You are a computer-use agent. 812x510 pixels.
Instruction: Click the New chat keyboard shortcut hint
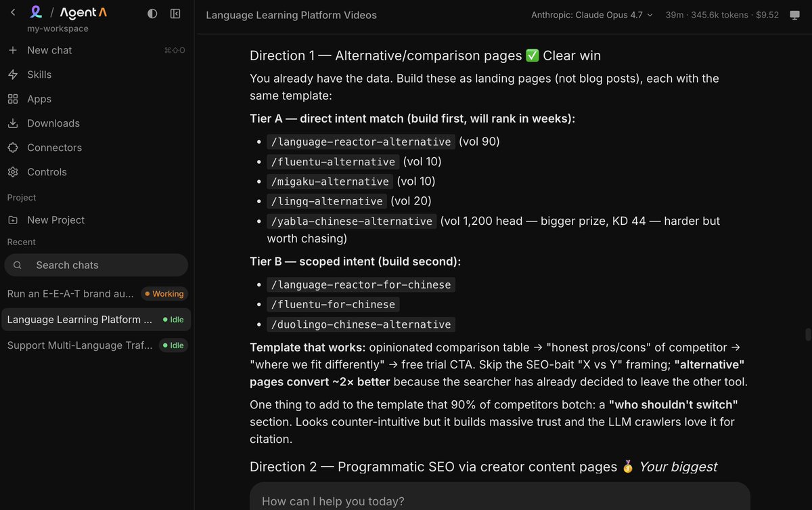point(175,50)
